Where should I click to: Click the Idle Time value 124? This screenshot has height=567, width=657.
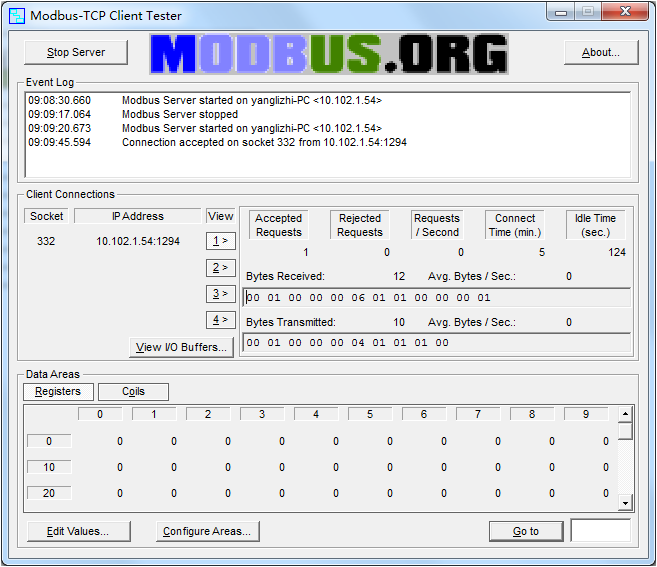click(617, 252)
